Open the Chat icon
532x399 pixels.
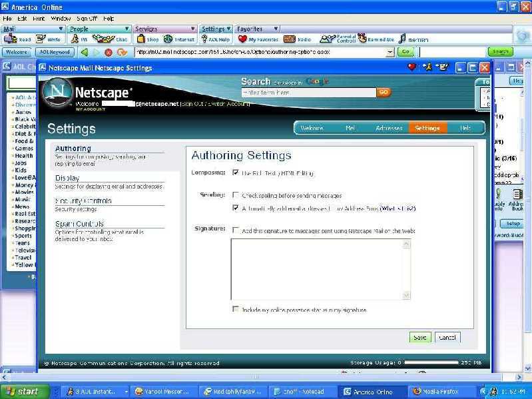pos(103,39)
